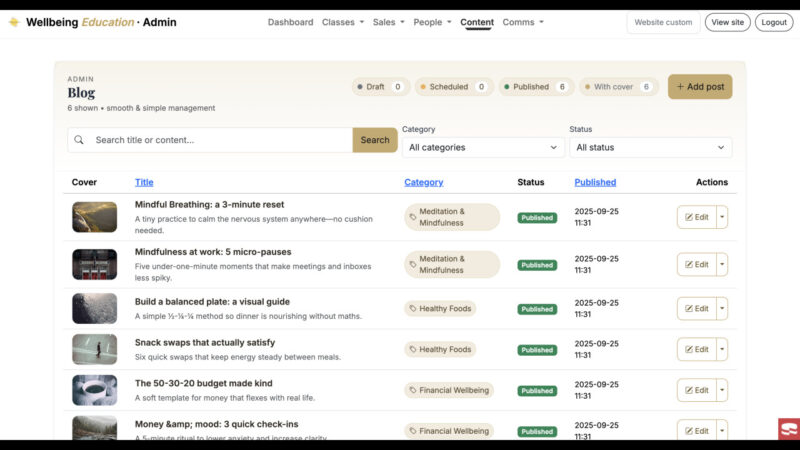Expand actions caret for balanced plate row
Image resolution: width=800 pixels, height=450 pixels.
click(722, 309)
